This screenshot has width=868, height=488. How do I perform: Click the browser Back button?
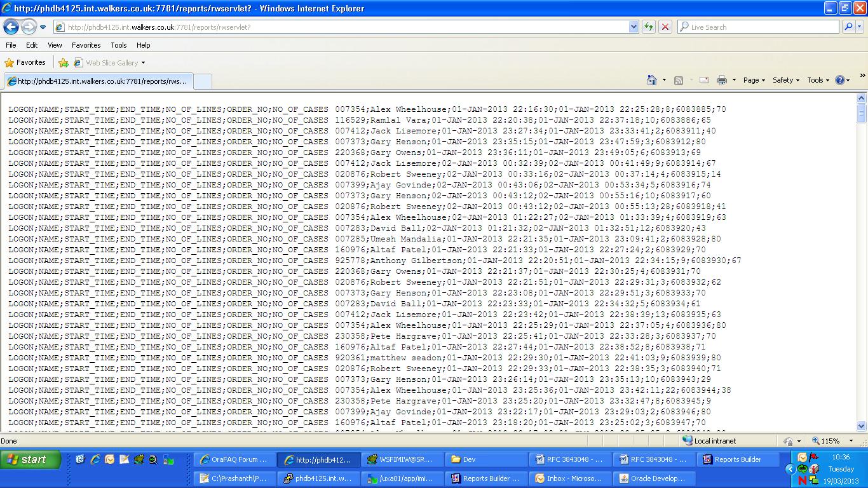pos(11,27)
